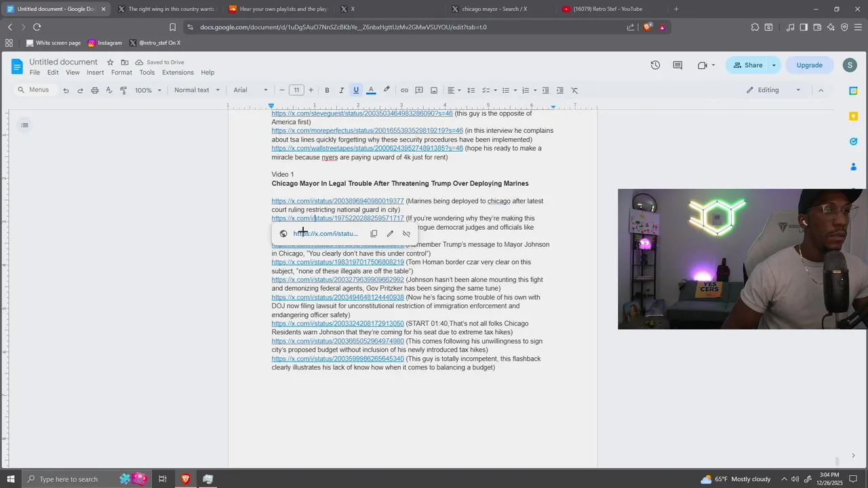Open the Arial font dropdown
This screenshot has height=488, width=868.
coord(250,90)
